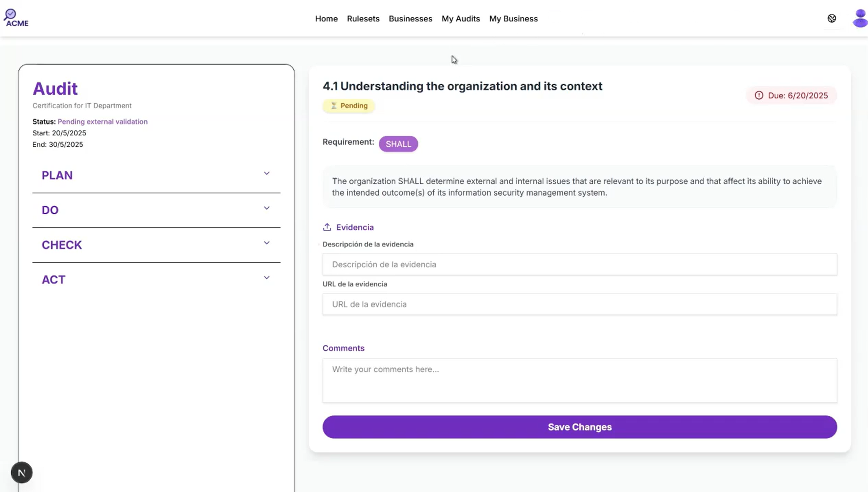This screenshot has height=492, width=868.
Task: Navigate to My Audits
Action: (x=460, y=19)
